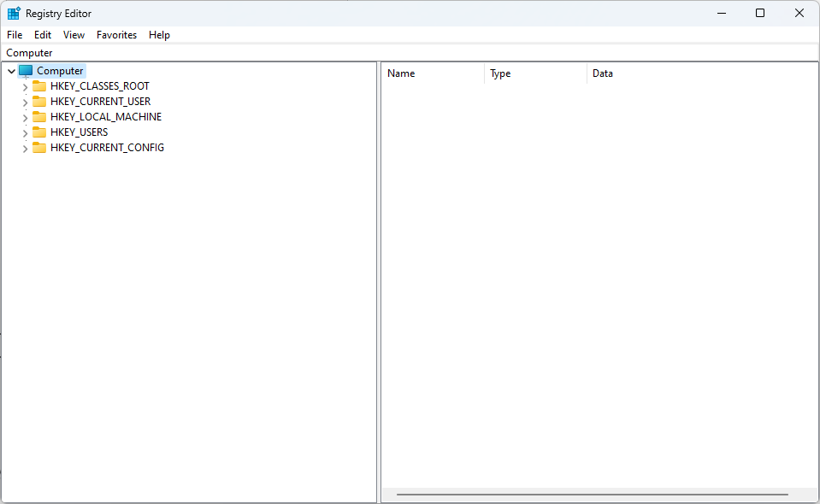Click the HKEY_LOCAL_MACHINE folder icon
The height and width of the screenshot is (504, 820).
(39, 117)
